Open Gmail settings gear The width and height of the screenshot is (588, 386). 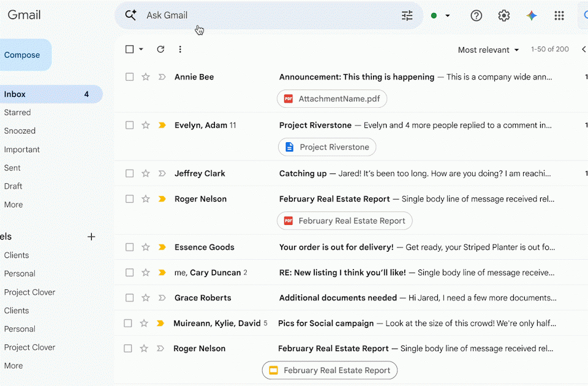(504, 16)
